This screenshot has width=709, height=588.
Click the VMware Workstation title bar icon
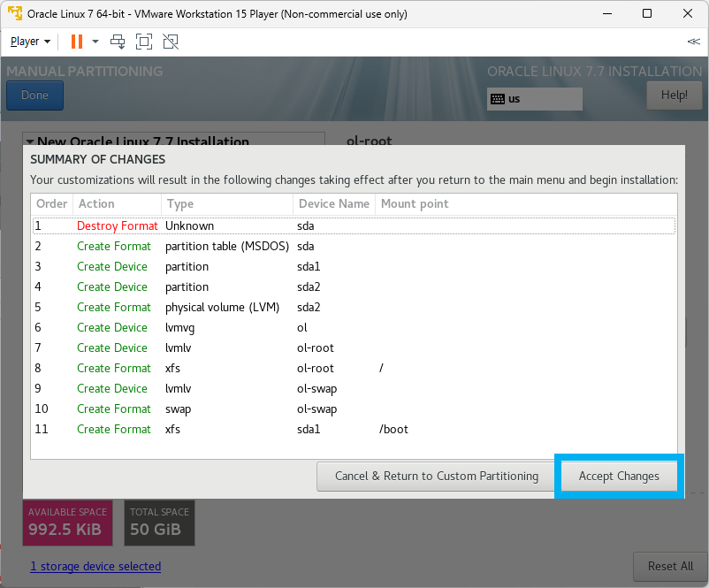click(x=15, y=13)
